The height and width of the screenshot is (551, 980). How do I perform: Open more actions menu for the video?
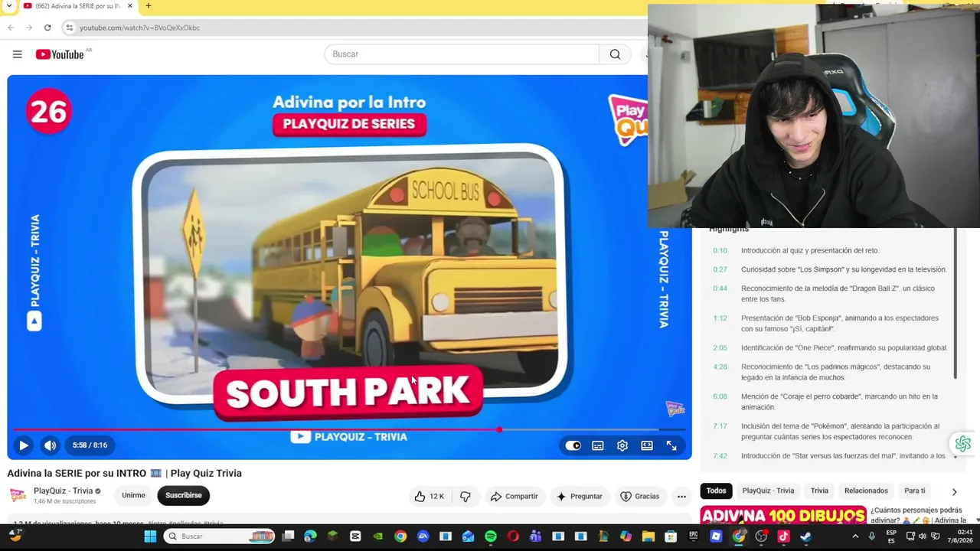click(x=681, y=497)
